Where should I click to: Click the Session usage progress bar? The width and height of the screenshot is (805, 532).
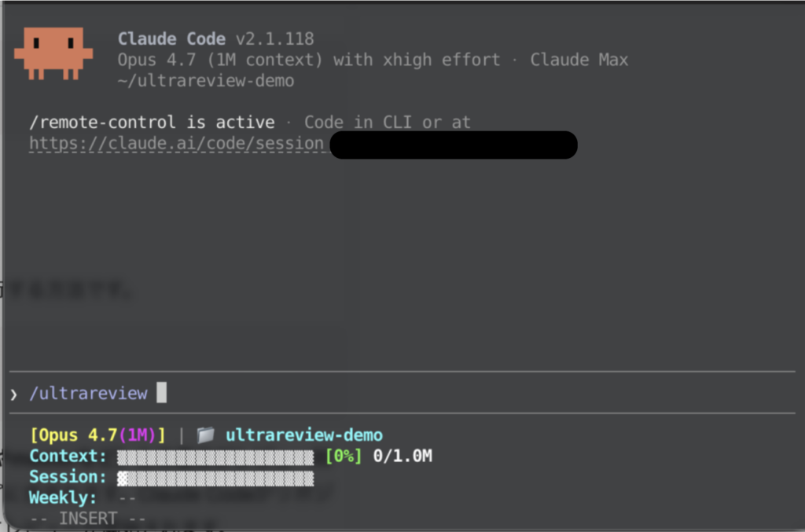(x=215, y=478)
